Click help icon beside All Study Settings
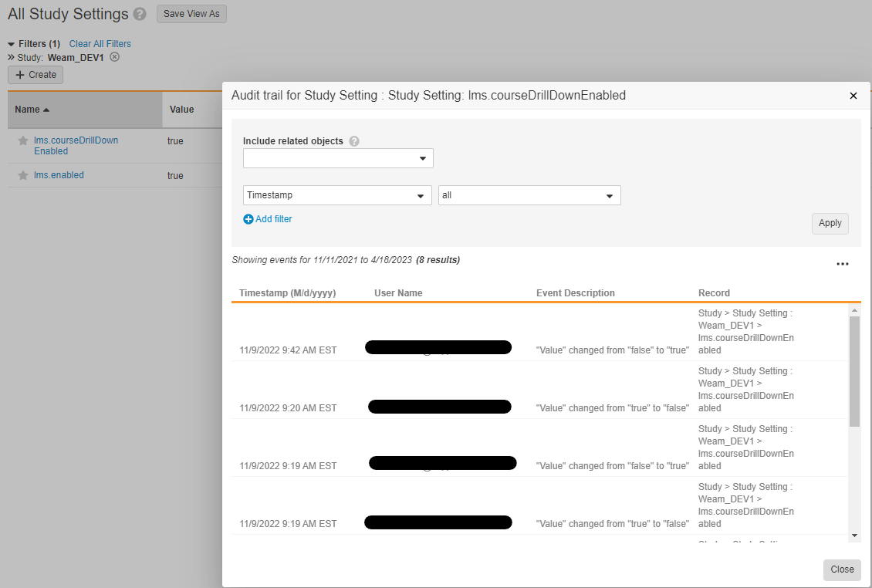872x588 pixels. (140, 14)
